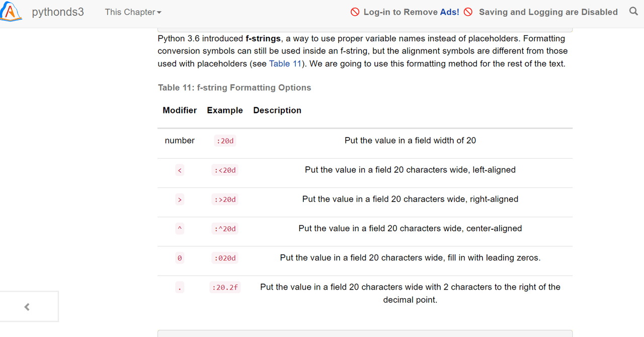Click the Description column header

click(277, 110)
